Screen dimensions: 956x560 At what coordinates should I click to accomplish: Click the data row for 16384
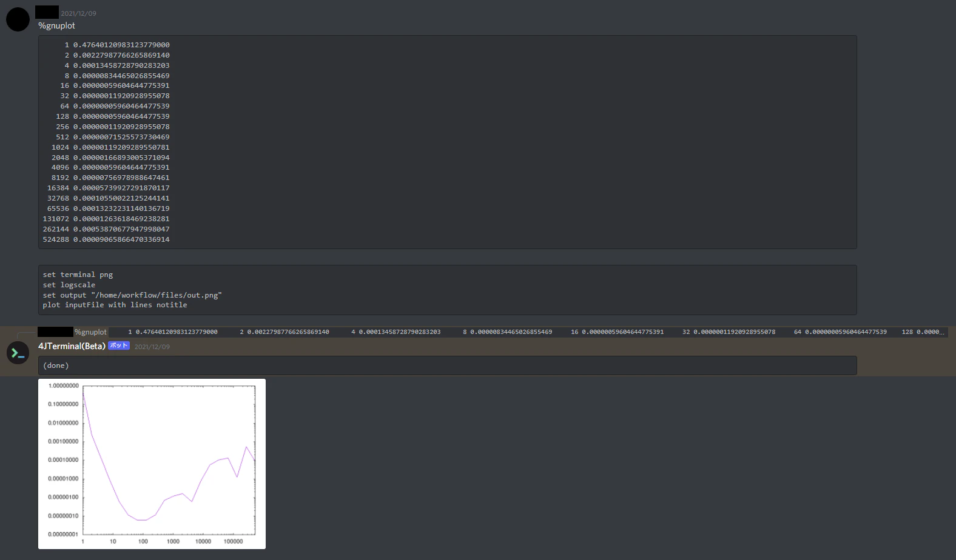point(109,188)
